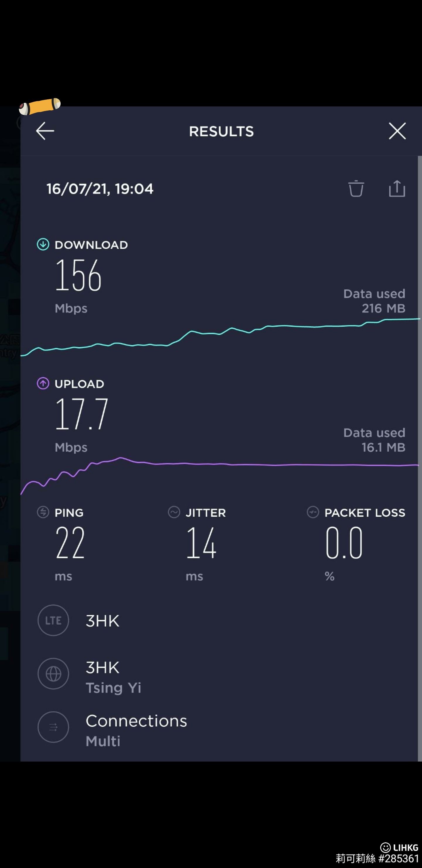Delete this result using the trash icon
The image size is (422, 868).
coord(356,188)
